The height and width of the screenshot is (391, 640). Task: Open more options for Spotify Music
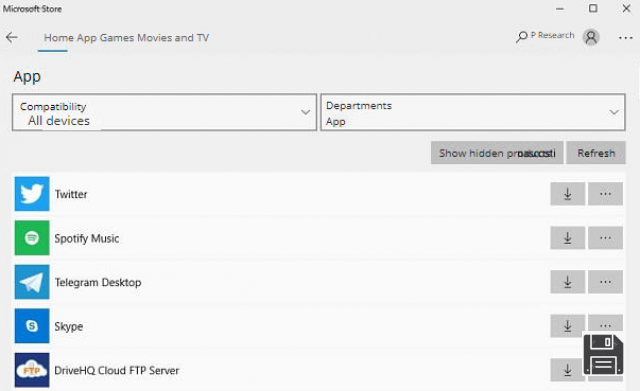click(605, 238)
